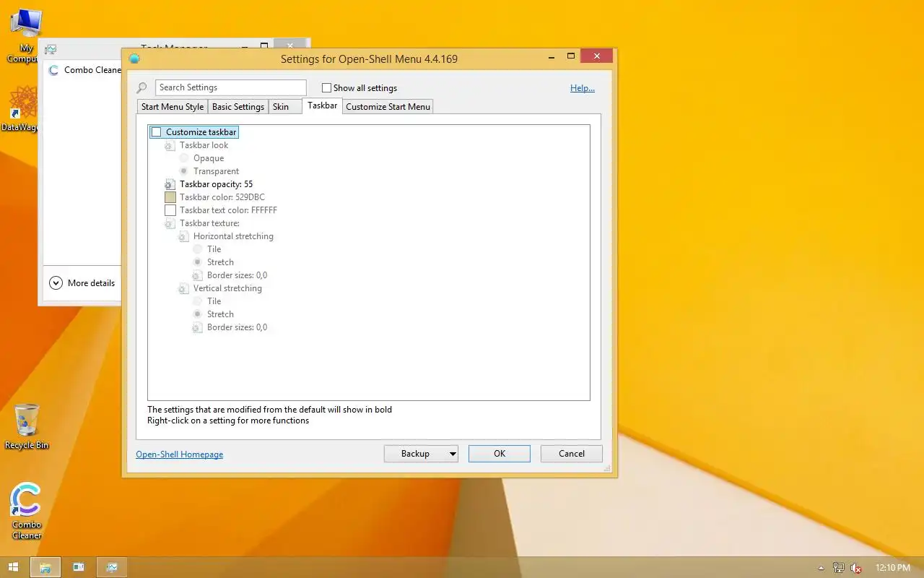Switch to Basic Settings tab
The width and height of the screenshot is (924, 578).
[x=238, y=107]
